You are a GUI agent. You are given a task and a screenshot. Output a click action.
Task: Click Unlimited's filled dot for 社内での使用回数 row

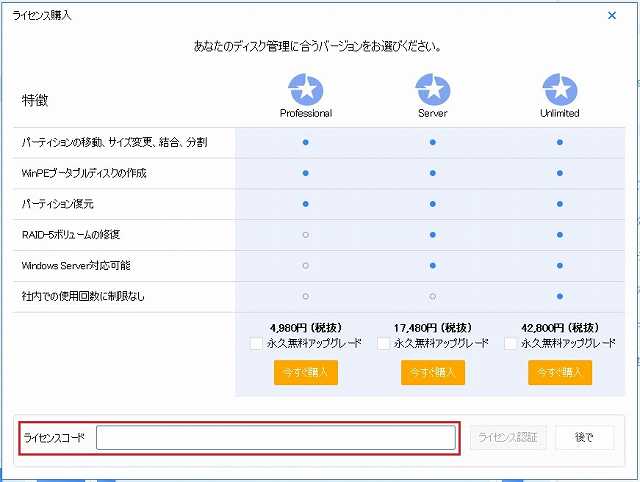click(x=560, y=296)
